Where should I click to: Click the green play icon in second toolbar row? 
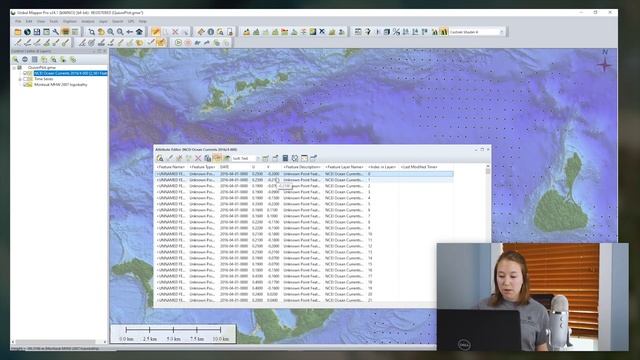pos(178,42)
